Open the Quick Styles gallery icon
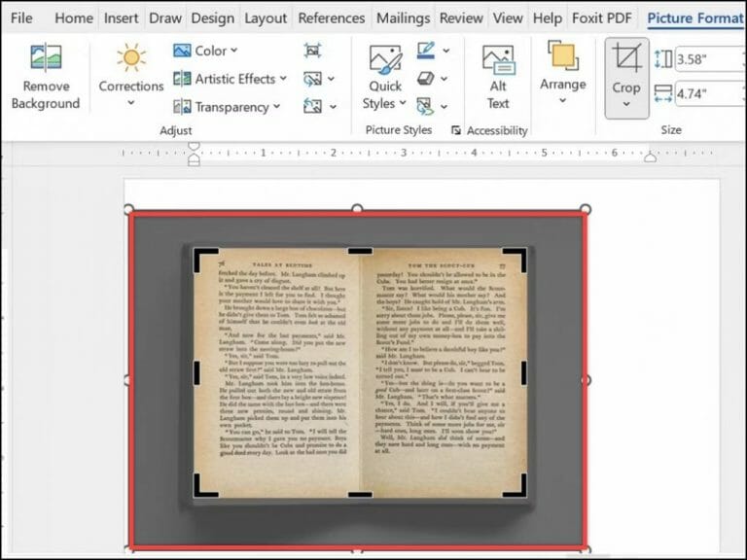747x560 pixels. pos(385,60)
